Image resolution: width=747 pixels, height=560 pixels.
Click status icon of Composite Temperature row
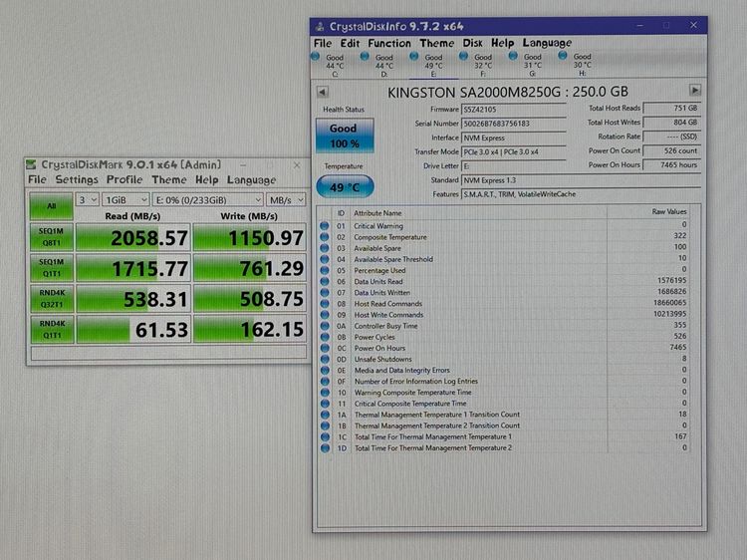[325, 237]
